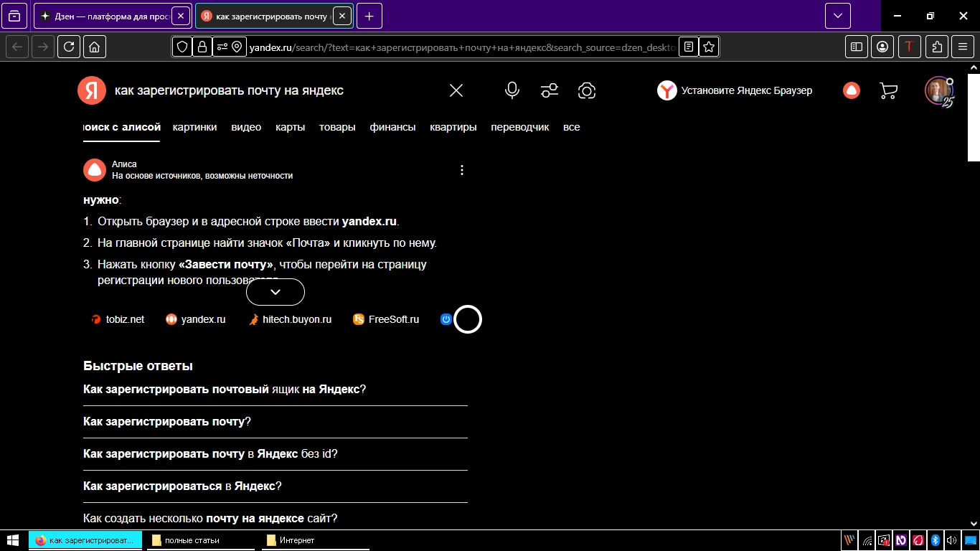List all open tabs via the chevron
980x551 pixels.
point(838,16)
